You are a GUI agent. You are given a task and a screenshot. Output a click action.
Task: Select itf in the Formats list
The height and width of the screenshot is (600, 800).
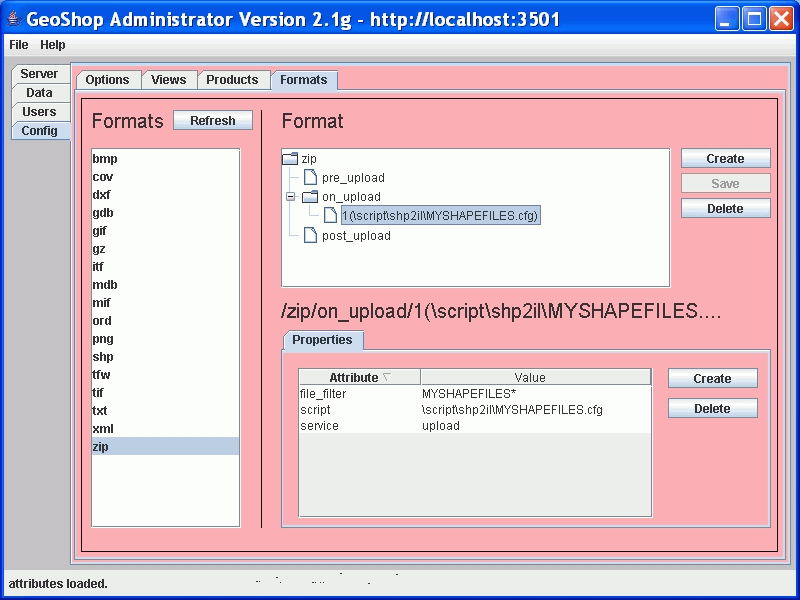(165, 267)
